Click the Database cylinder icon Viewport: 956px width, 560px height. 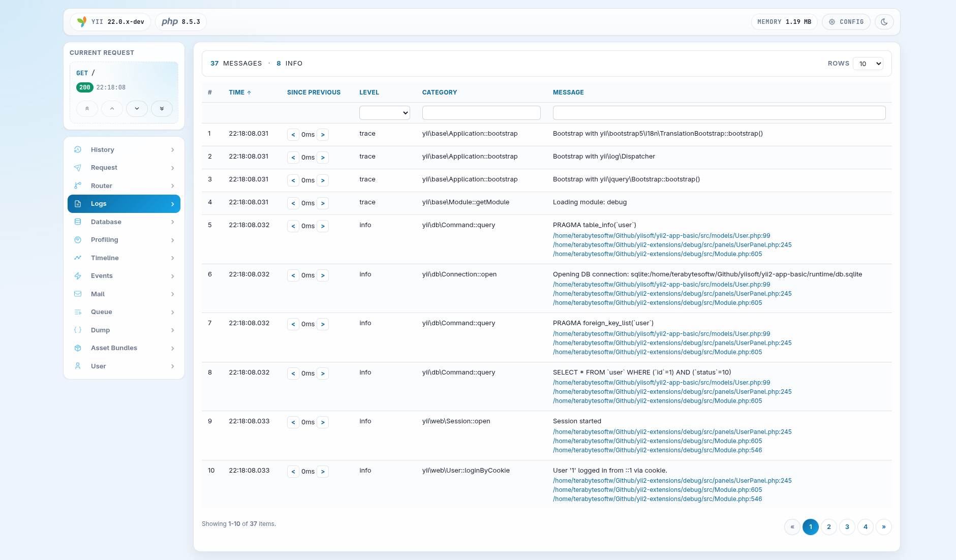tap(78, 222)
